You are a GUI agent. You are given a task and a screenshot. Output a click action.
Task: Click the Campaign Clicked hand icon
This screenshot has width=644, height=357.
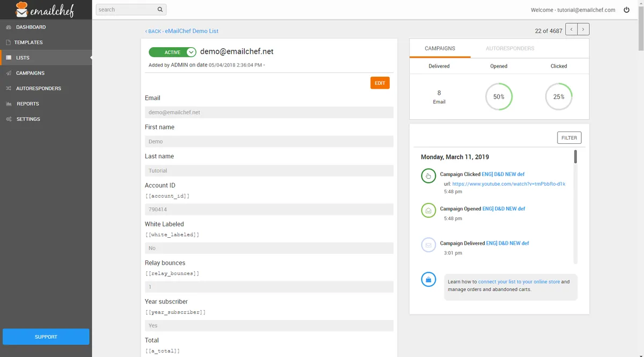tap(428, 176)
